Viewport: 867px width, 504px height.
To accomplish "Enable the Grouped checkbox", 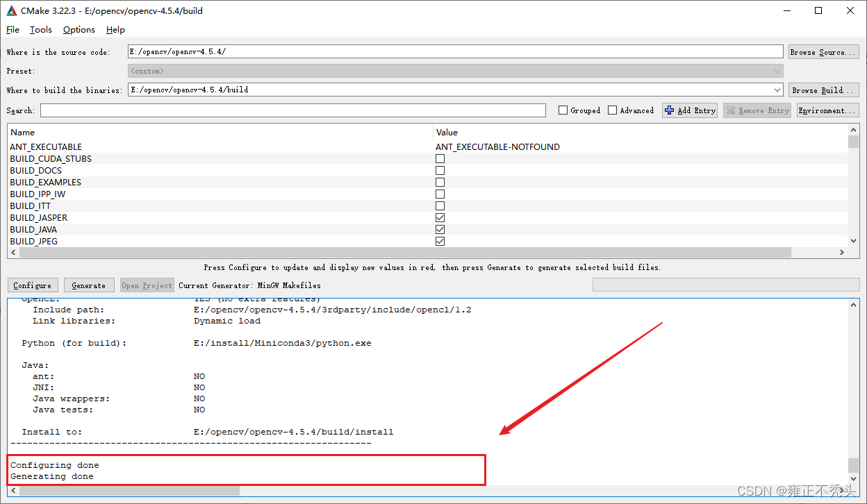I will point(563,110).
